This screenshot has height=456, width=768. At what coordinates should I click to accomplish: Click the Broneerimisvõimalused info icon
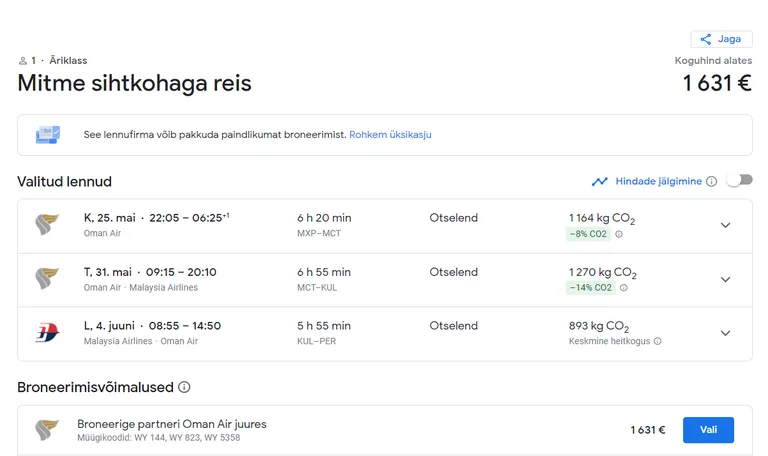184,387
